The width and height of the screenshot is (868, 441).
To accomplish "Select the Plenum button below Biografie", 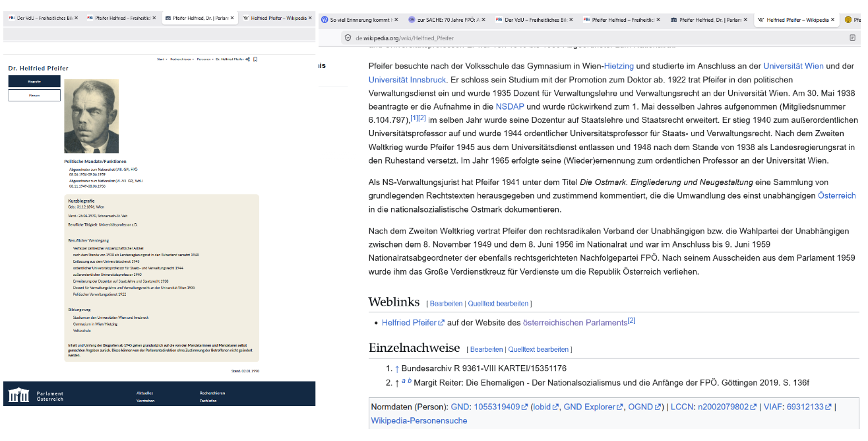I will [34, 96].
